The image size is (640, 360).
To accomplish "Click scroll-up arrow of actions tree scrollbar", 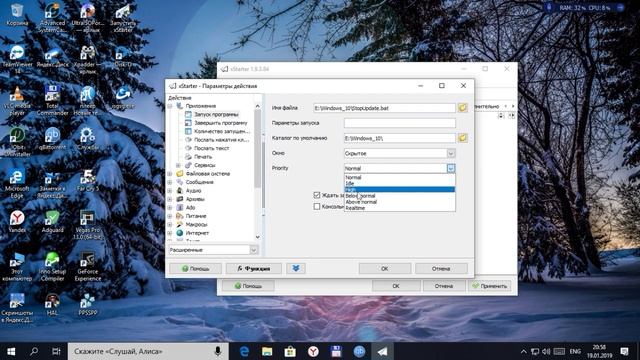I will (x=258, y=106).
